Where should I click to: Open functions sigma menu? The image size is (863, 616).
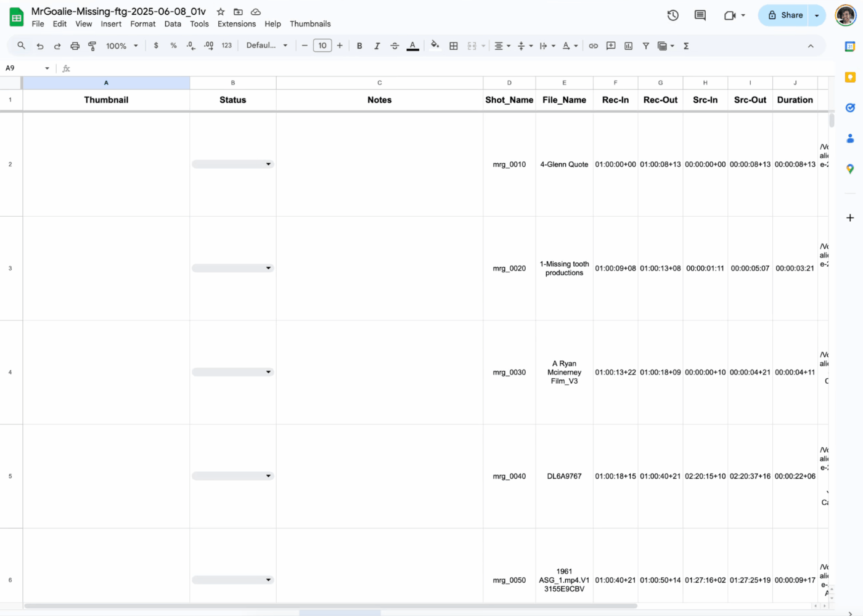[686, 46]
